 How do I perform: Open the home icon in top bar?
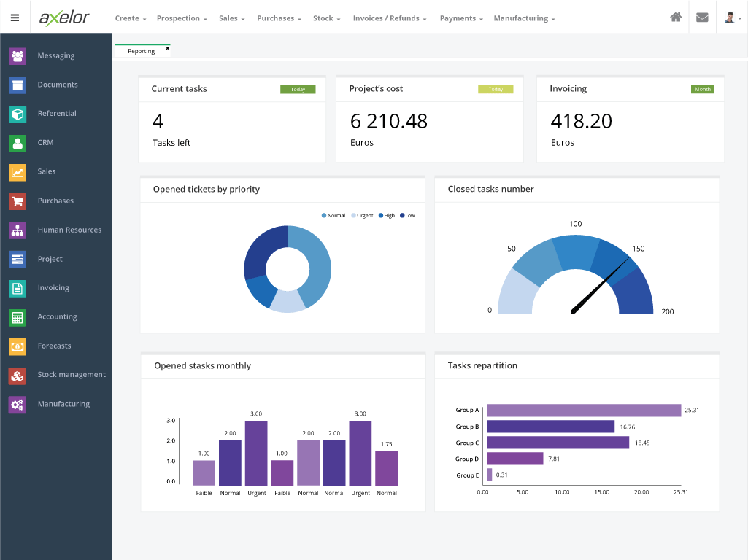pyautogui.click(x=676, y=17)
